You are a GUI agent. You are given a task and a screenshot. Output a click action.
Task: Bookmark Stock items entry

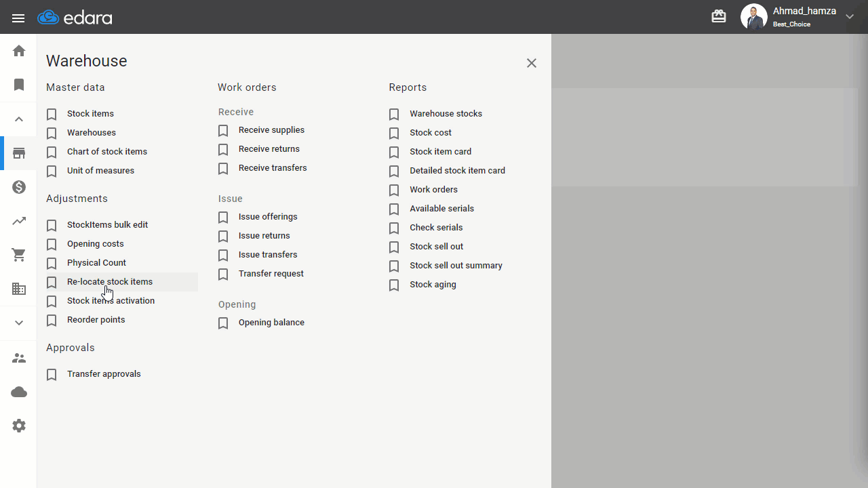(x=52, y=115)
